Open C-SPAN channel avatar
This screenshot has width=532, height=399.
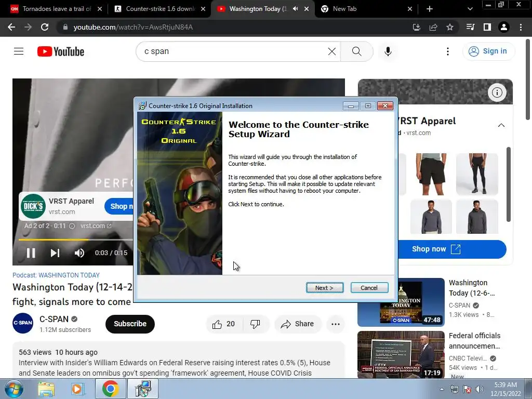click(x=23, y=323)
